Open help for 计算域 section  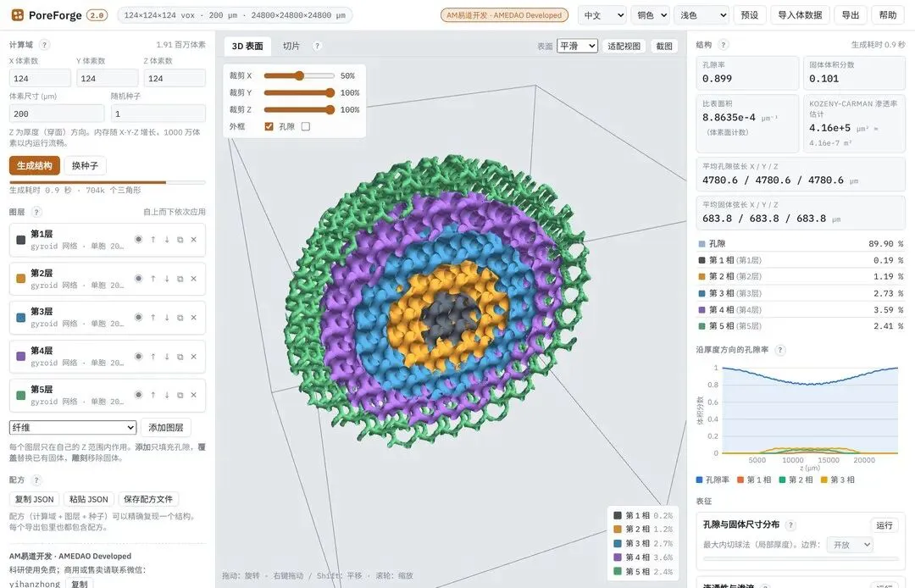click(x=44, y=45)
